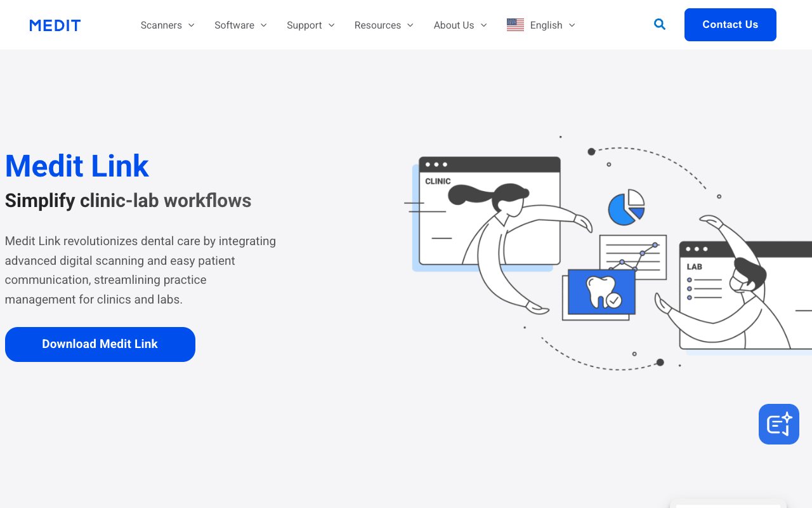Open the English language selector chevron
812x508 pixels.
572,25
